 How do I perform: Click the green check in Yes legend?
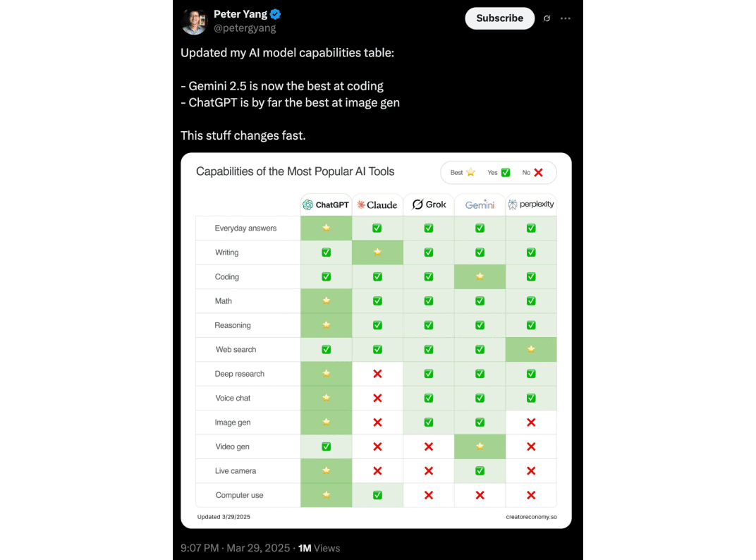(505, 172)
